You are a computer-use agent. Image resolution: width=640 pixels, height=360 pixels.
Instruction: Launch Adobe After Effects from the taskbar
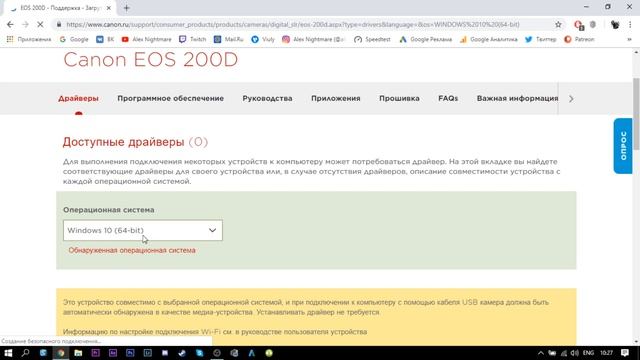pyautogui.click(x=113, y=353)
